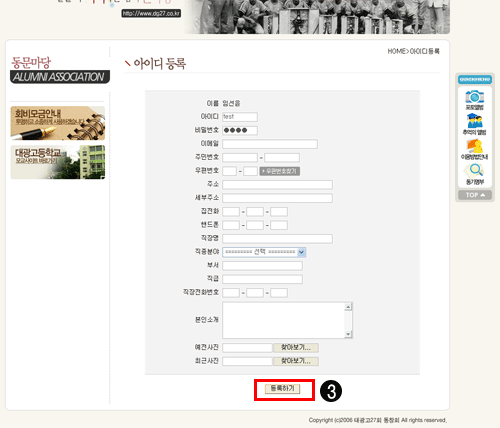Expand the 직종분야 selection dropdown

point(264,252)
